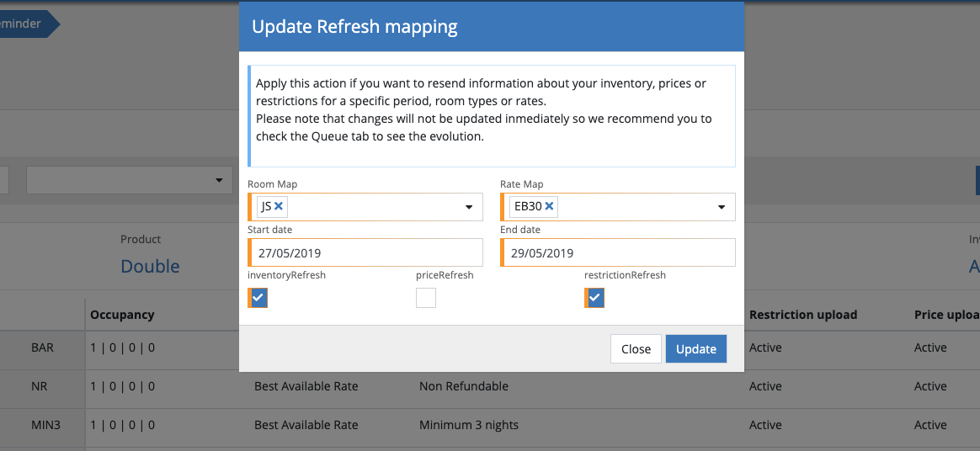Click the End date field showing 29/05/2019

[619, 252]
